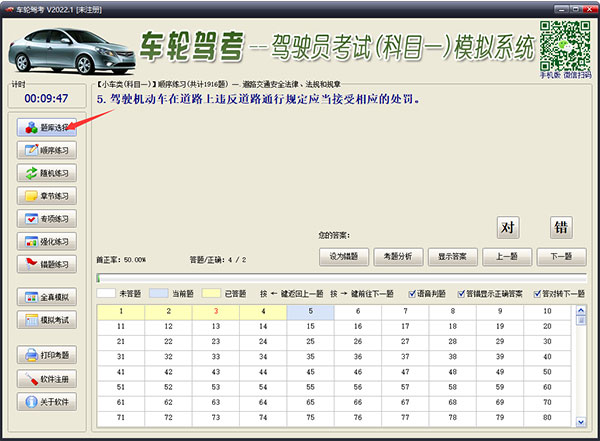
Task: Click question grid scroll up arrow
Action: (x=581, y=310)
